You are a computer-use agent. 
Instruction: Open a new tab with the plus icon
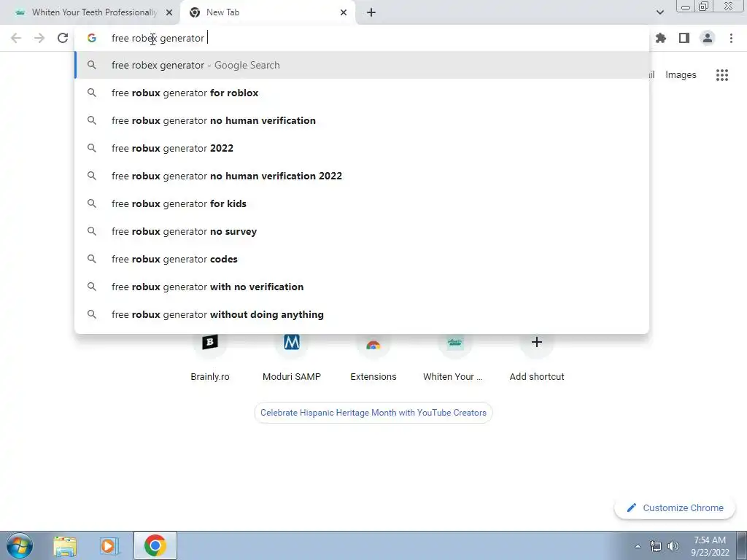point(371,12)
